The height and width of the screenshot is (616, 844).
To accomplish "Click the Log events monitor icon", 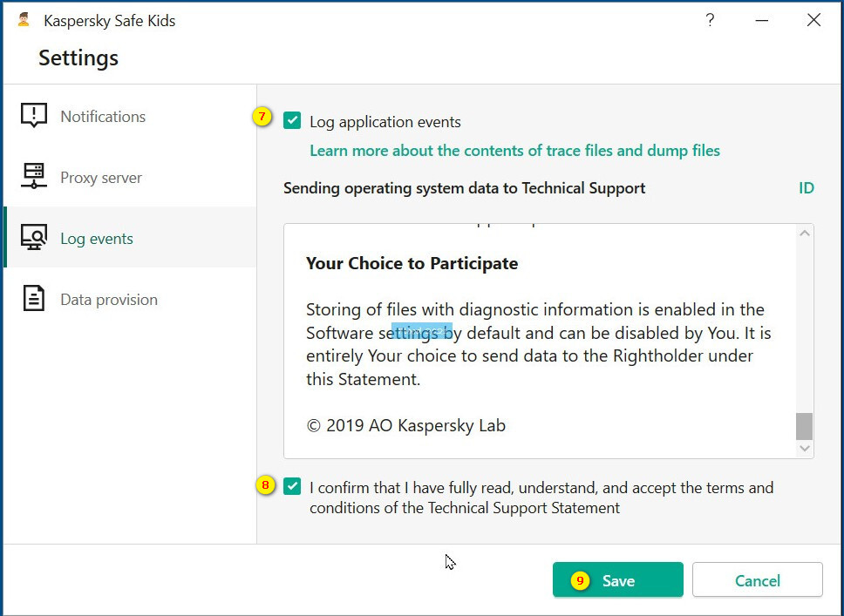I will 34,238.
